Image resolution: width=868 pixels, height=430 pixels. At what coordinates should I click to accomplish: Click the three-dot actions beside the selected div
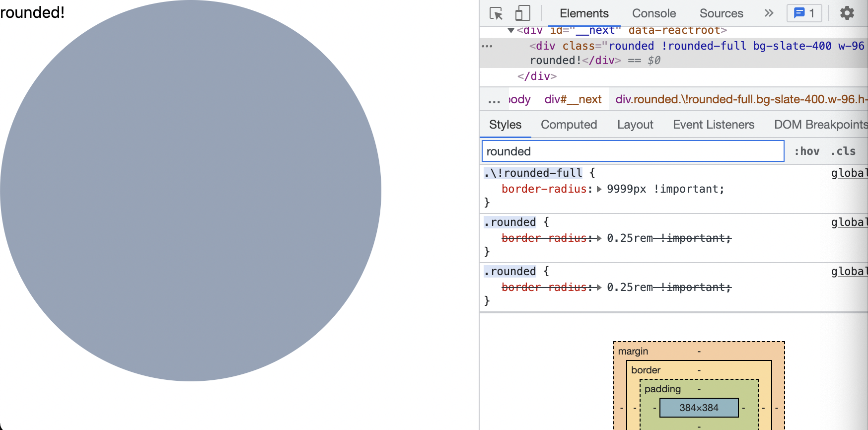point(487,46)
